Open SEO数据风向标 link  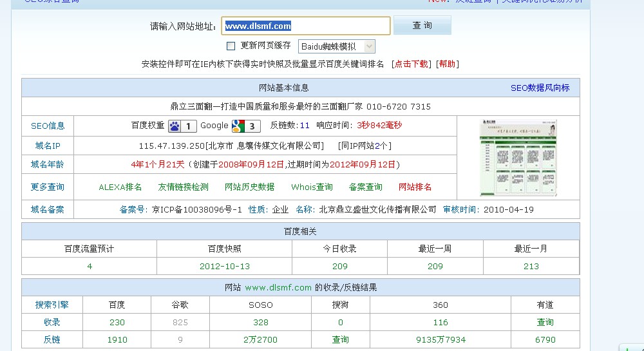(x=540, y=88)
